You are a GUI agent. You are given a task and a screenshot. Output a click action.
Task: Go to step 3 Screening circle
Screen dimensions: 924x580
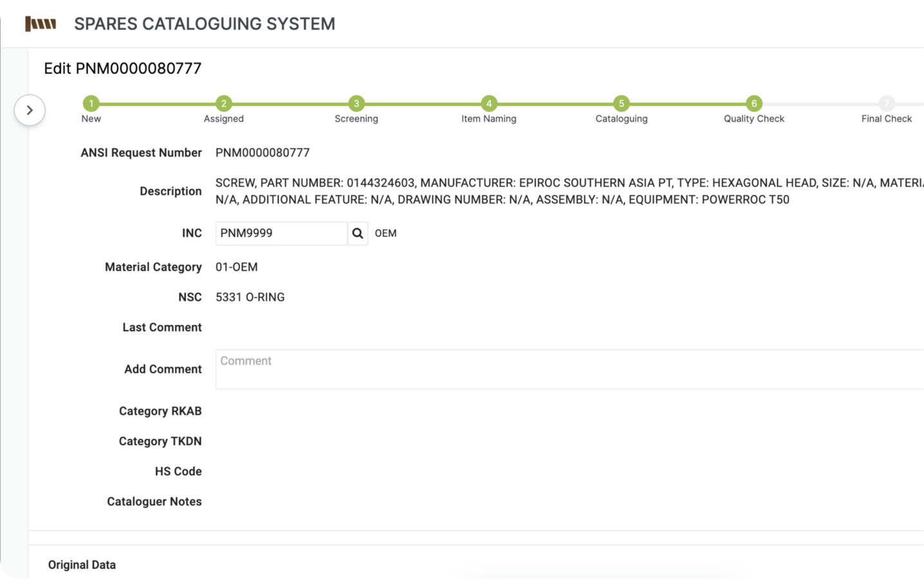(x=356, y=103)
